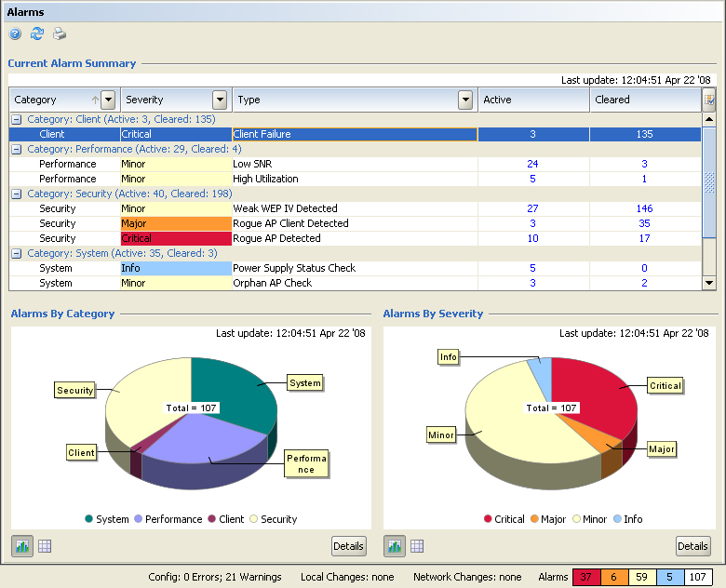
Task: Collapse the Category: Performance group
Action: click(x=16, y=149)
